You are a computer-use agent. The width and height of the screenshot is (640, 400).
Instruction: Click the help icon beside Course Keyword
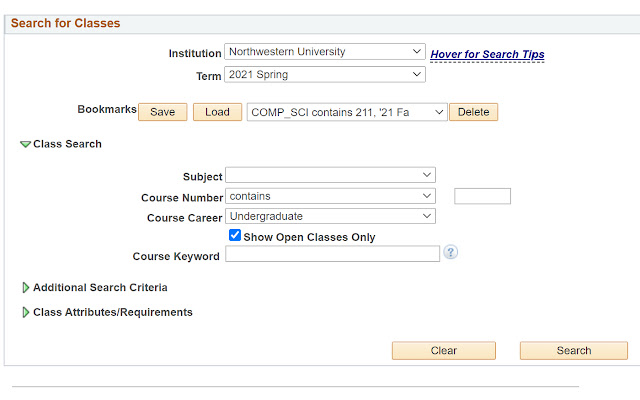point(451,253)
